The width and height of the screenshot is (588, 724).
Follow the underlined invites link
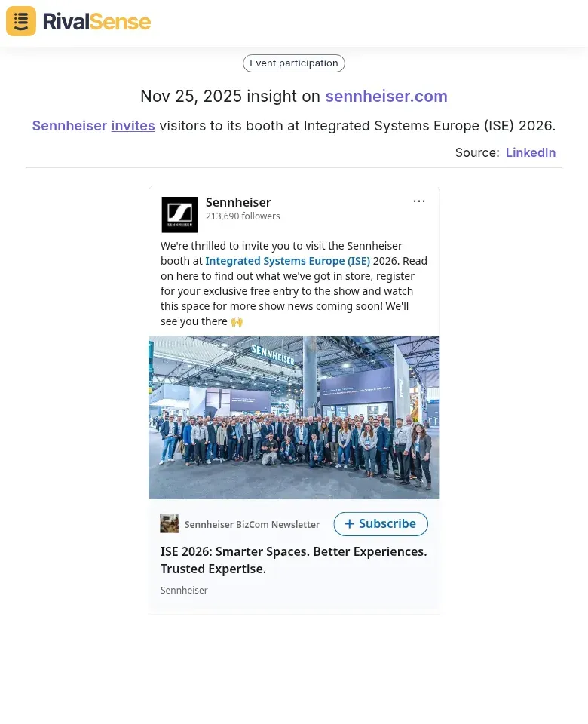tap(133, 126)
